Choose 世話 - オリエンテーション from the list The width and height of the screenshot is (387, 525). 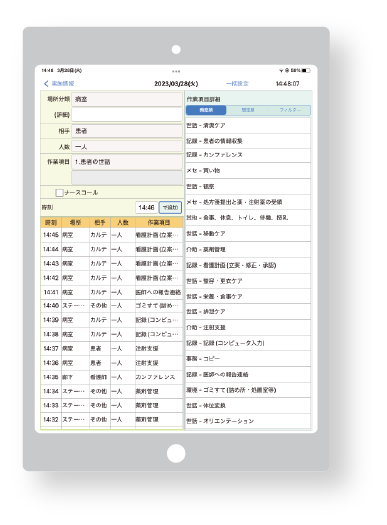click(248, 421)
